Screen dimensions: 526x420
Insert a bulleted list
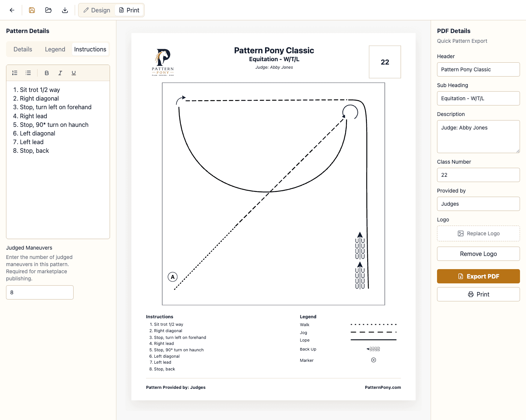(x=28, y=73)
